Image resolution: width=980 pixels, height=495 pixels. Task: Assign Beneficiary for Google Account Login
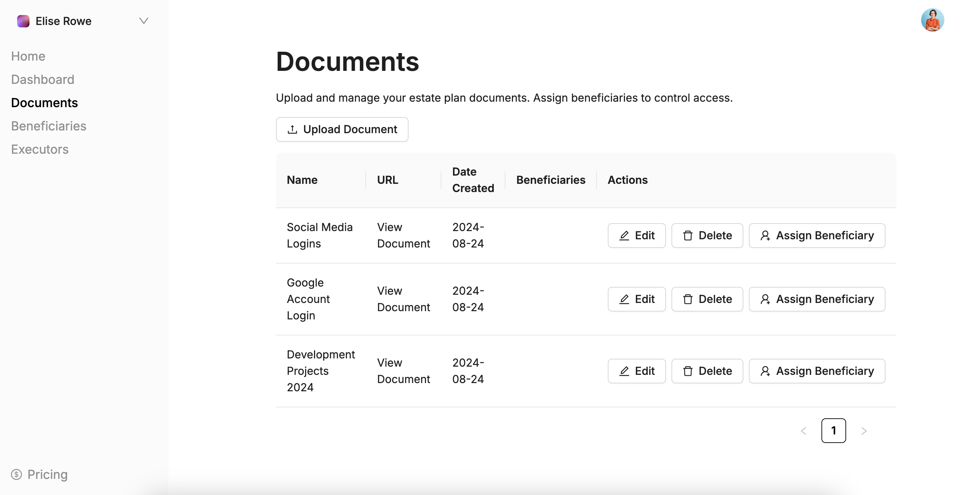817,299
